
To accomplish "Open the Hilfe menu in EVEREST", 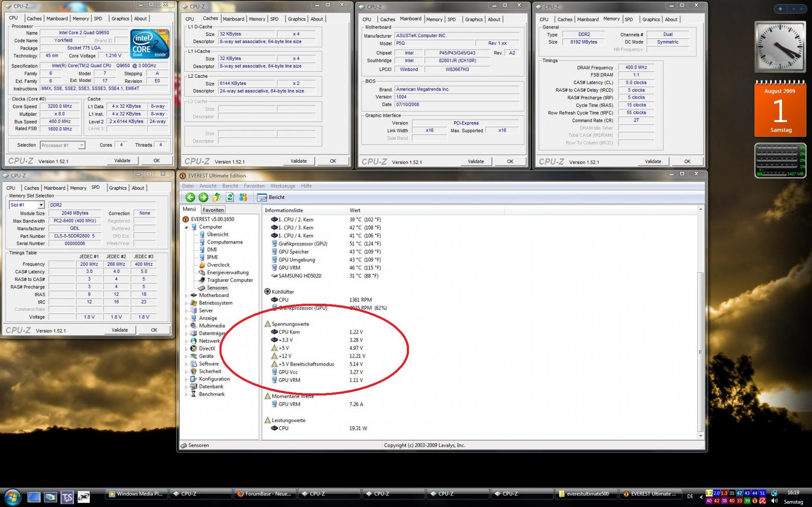I will coord(306,186).
